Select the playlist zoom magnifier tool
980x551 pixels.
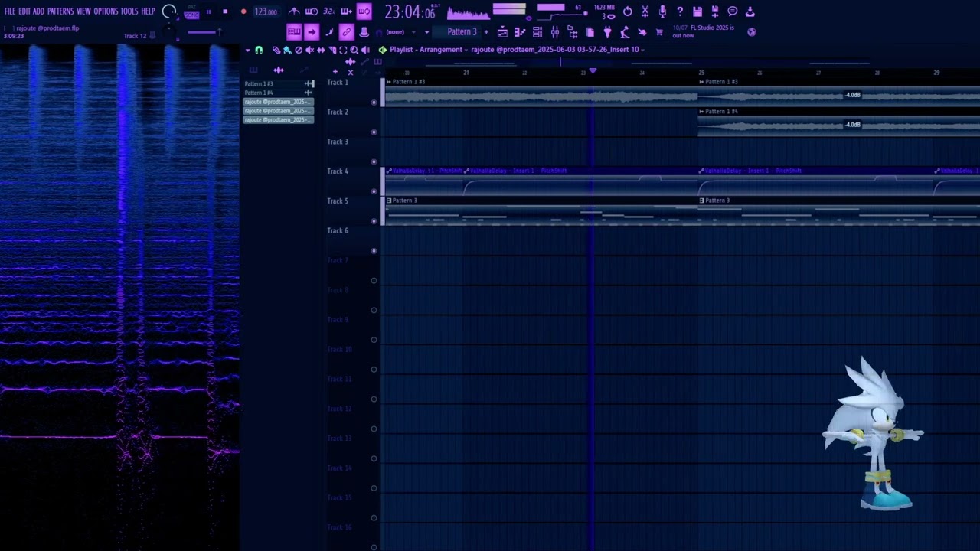pos(354,50)
